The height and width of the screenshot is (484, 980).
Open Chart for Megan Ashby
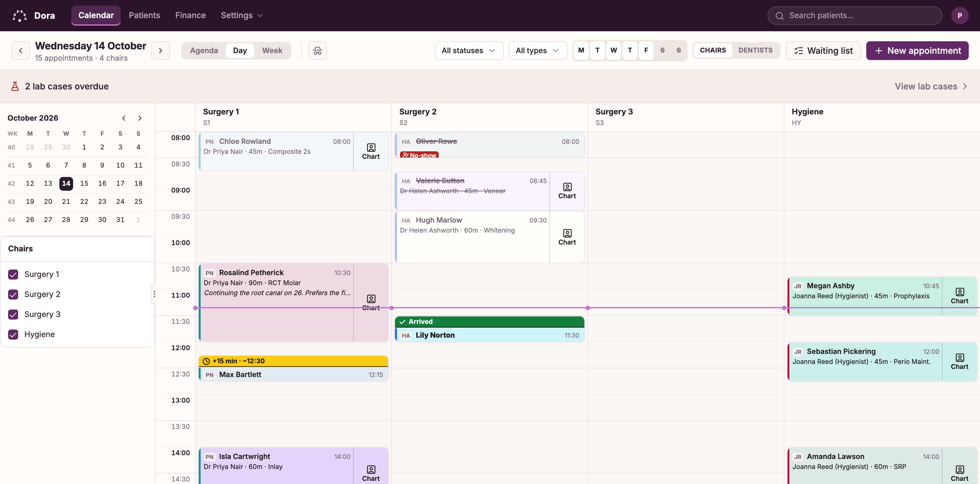click(959, 296)
